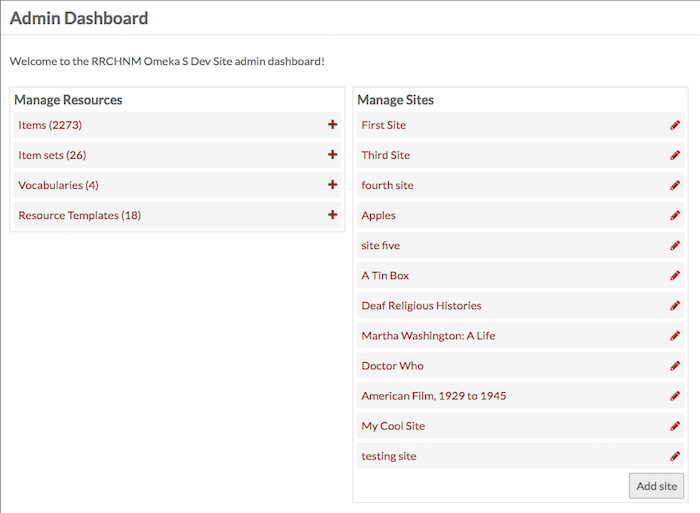Add a new item with the Items plus icon
The height and width of the screenshot is (513, 700).
[x=332, y=125]
